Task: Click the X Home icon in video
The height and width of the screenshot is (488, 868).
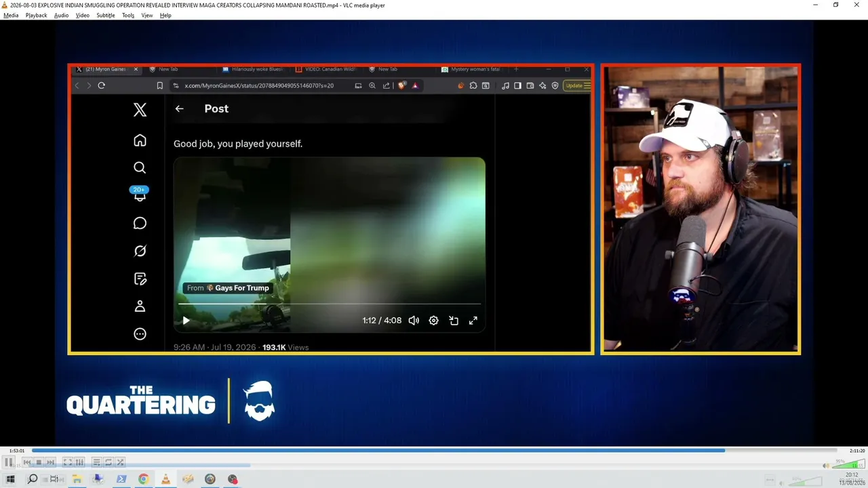Action: [x=140, y=140]
